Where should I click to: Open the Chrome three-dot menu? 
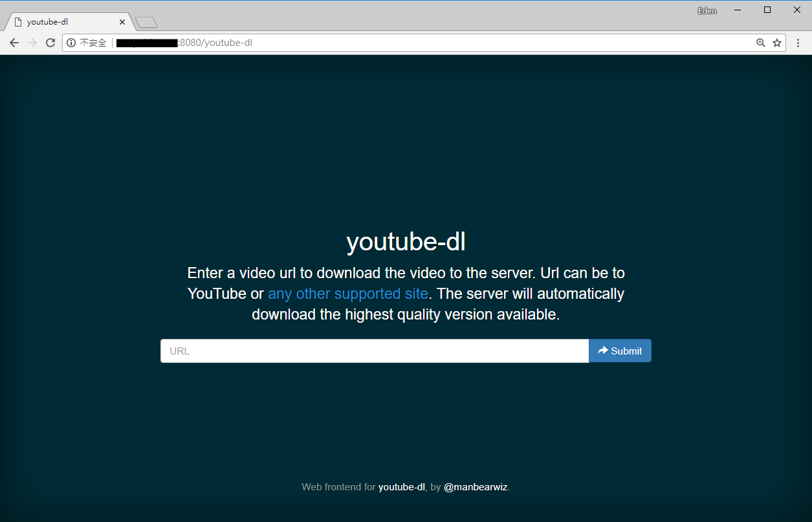798,43
